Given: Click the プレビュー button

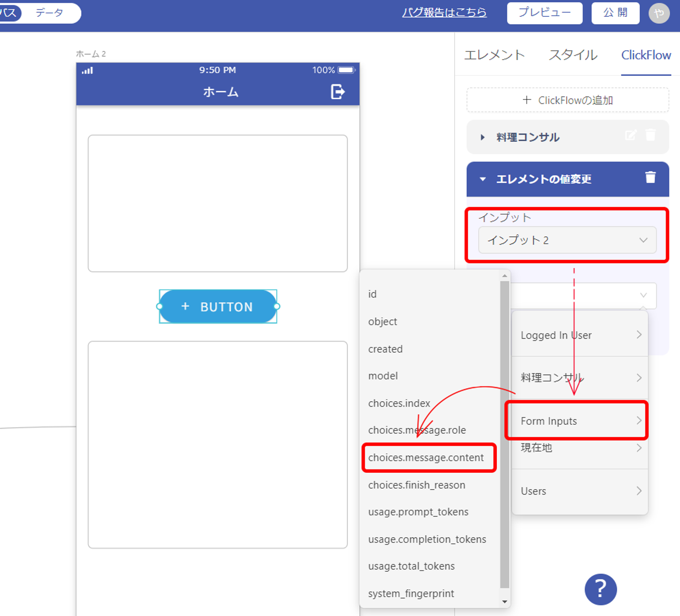Looking at the screenshot, I should [x=544, y=13].
